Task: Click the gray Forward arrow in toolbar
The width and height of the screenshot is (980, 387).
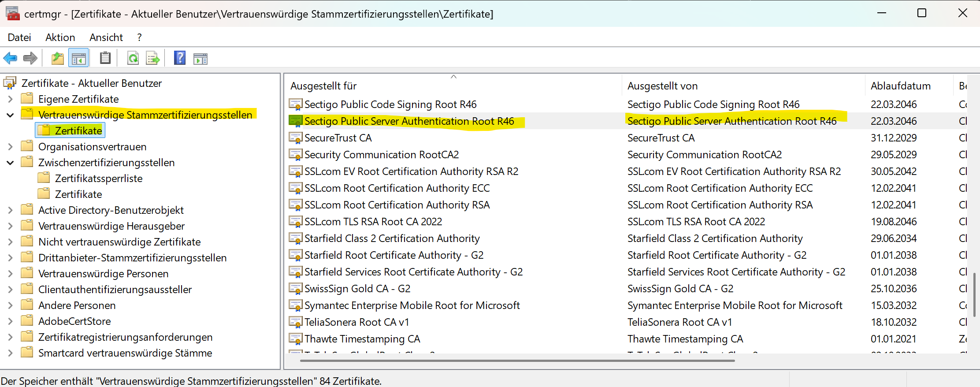Action: 30,58
